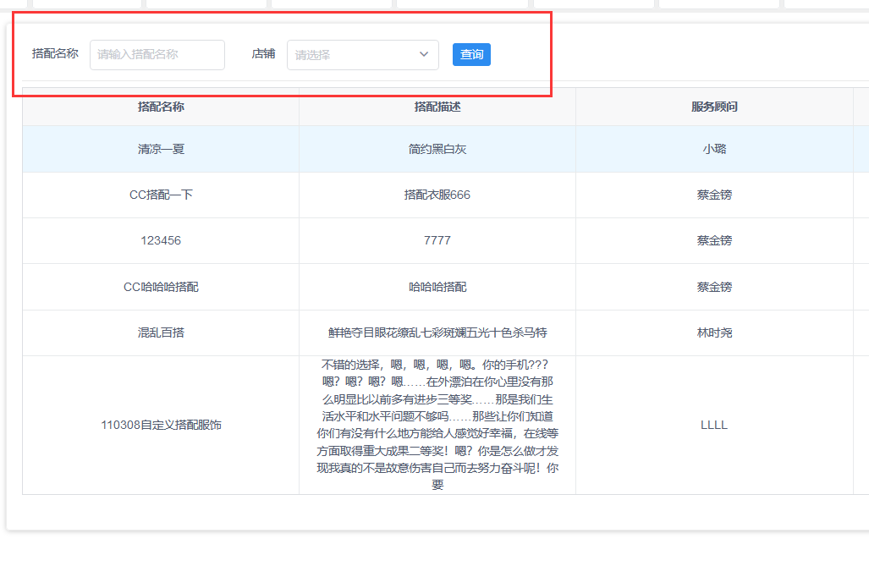Open the 店铺 dropdown selector

[x=355, y=55]
